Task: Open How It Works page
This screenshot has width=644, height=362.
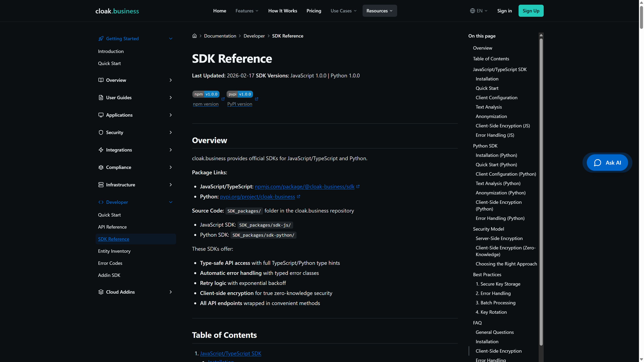Action: 282,11
